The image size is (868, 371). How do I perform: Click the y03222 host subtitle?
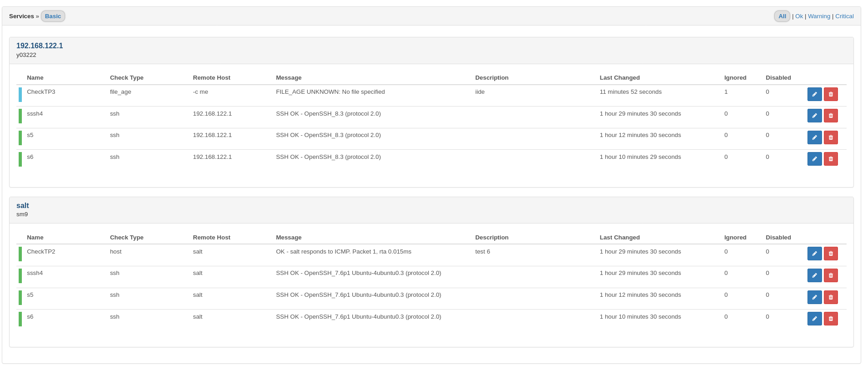tap(26, 55)
